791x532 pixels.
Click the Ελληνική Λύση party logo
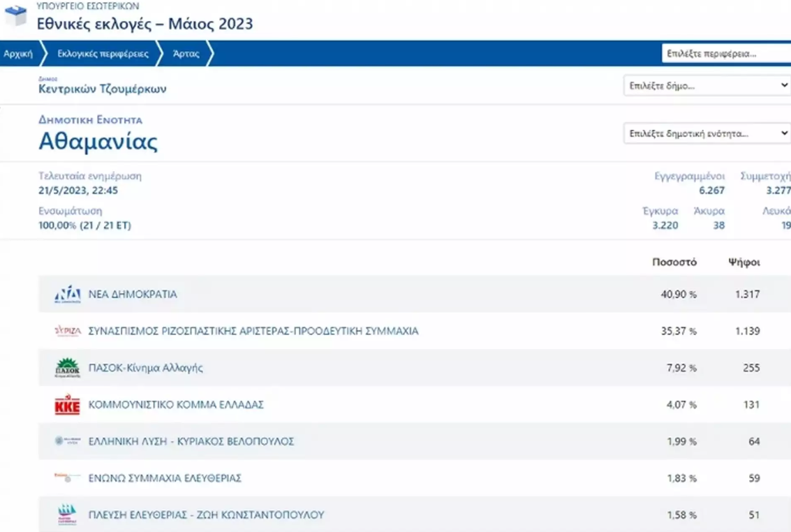68,441
